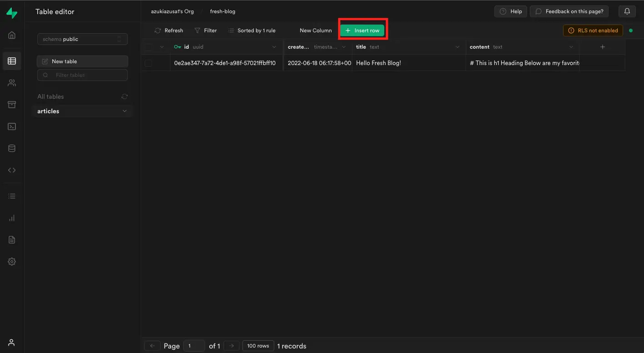Screen dimensions: 644x353
Task: Click the green Insert row button
Action: [362, 30]
